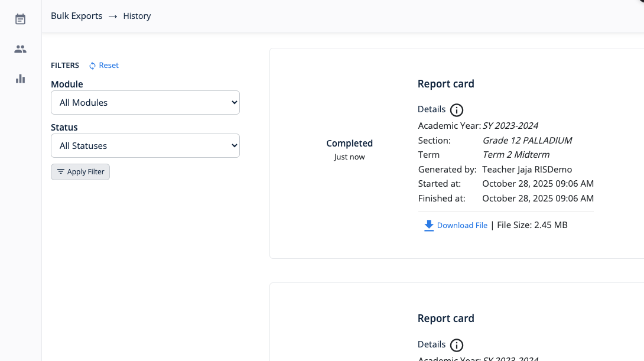Image resolution: width=644 pixels, height=361 pixels.
Task: Click the blue download arrow icon
Action: coord(429,226)
